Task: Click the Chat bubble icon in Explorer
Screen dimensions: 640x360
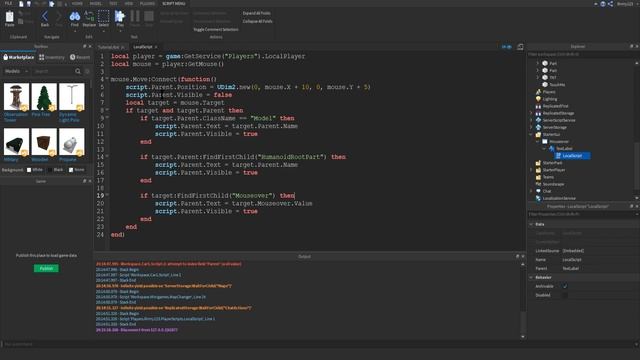Action: tap(538, 191)
